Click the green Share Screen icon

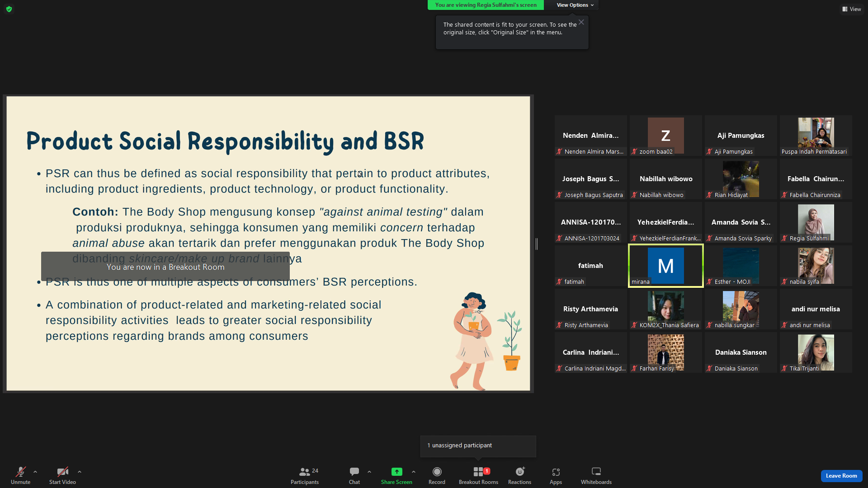coord(396,472)
